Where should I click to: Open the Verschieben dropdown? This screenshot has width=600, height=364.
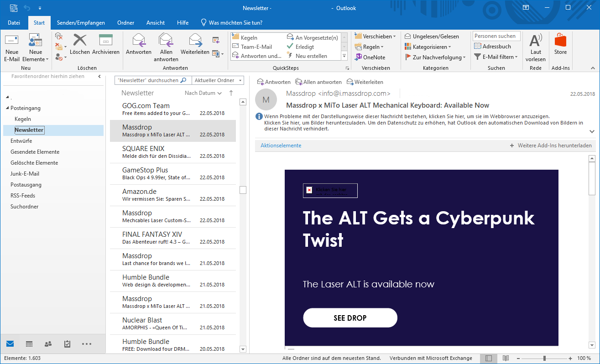coord(375,36)
